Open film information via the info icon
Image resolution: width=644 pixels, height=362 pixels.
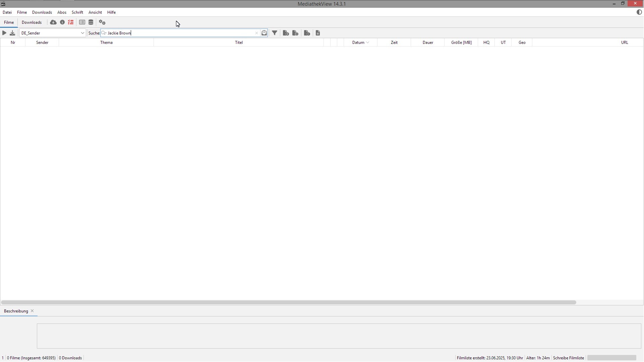[62, 22]
